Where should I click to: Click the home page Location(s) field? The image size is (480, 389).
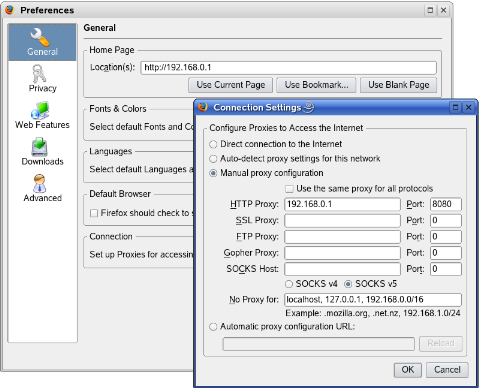tap(289, 68)
